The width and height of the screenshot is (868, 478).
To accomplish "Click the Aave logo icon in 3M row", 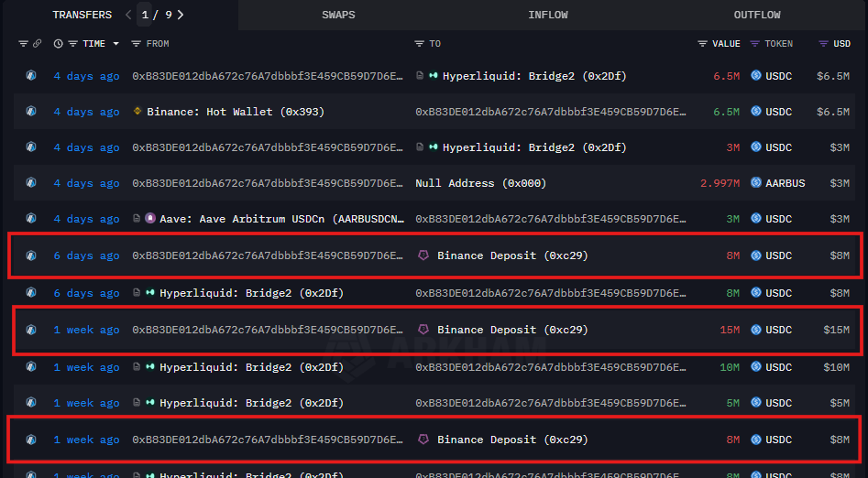I will pos(150,218).
